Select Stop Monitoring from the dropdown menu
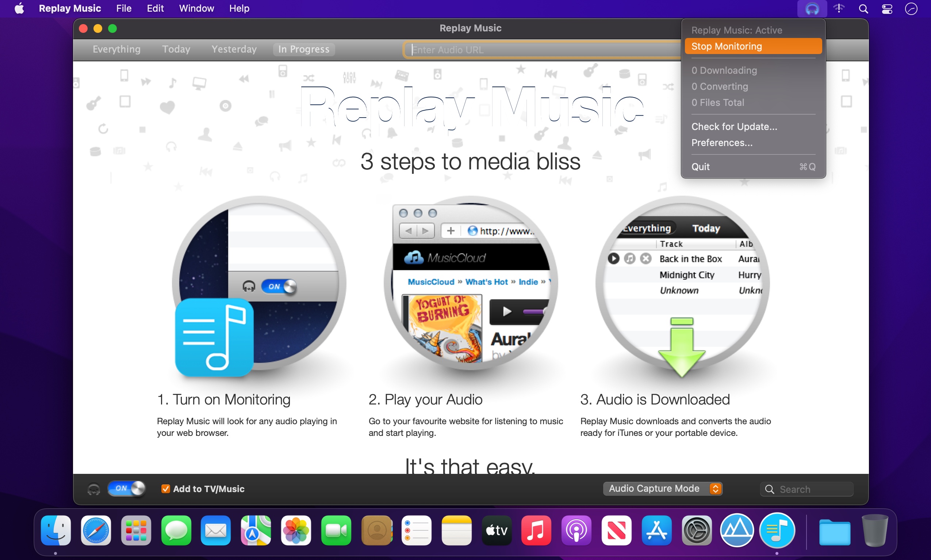Screen dimensions: 931x560 coord(752,46)
